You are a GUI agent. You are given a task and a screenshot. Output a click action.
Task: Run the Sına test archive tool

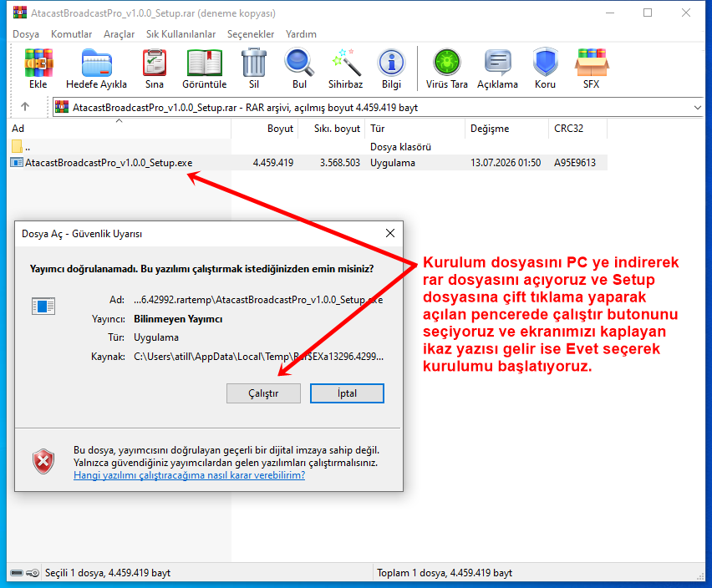(155, 63)
